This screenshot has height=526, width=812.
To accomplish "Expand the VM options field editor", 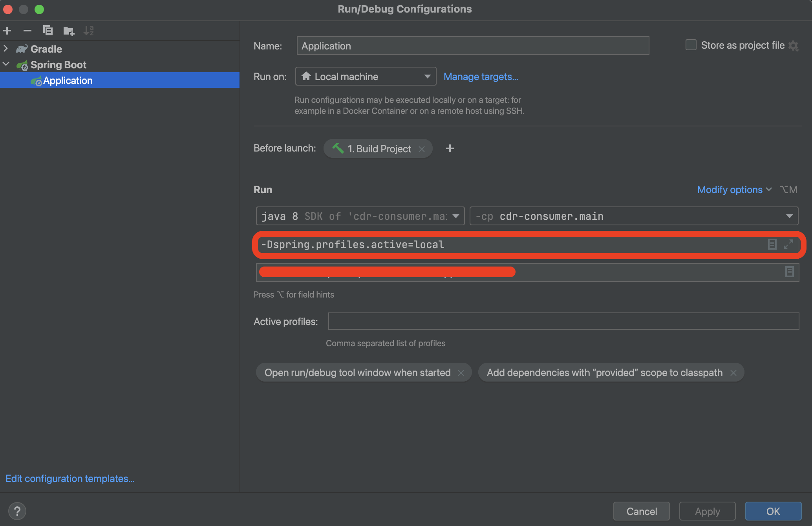I will tap(788, 244).
